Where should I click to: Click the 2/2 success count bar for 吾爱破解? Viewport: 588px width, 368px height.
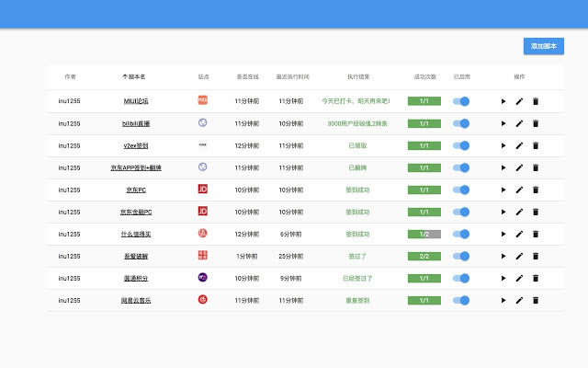424,257
